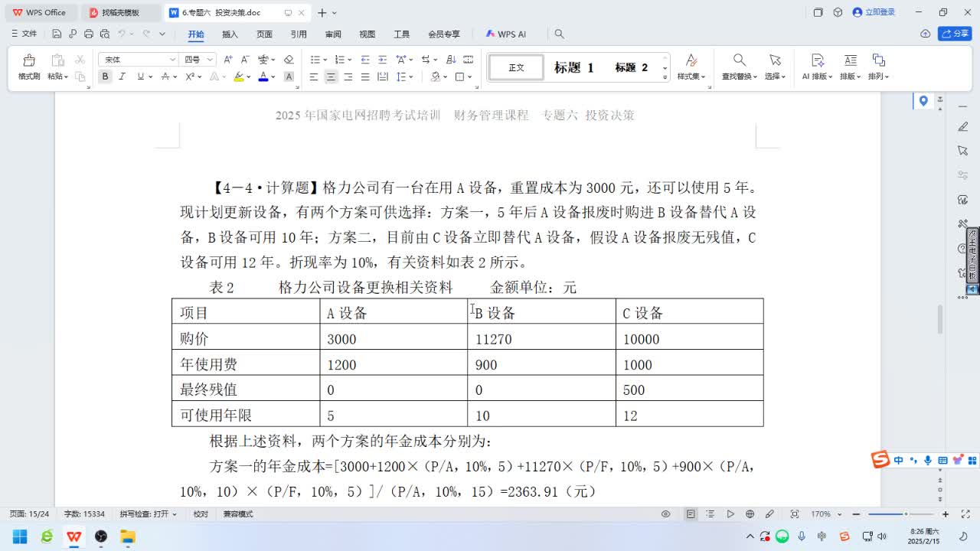The height and width of the screenshot is (551, 980).
Task: Click the 分享 (Share) button
Action: (955, 34)
